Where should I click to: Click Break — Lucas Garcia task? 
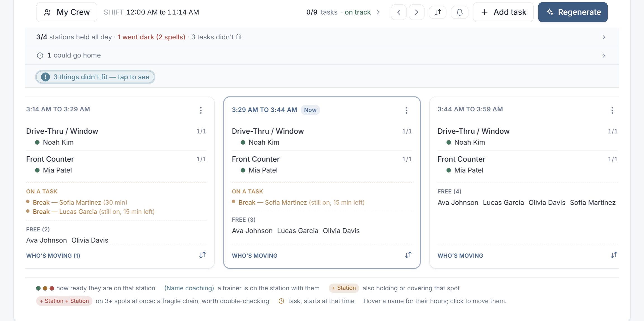[94, 212]
